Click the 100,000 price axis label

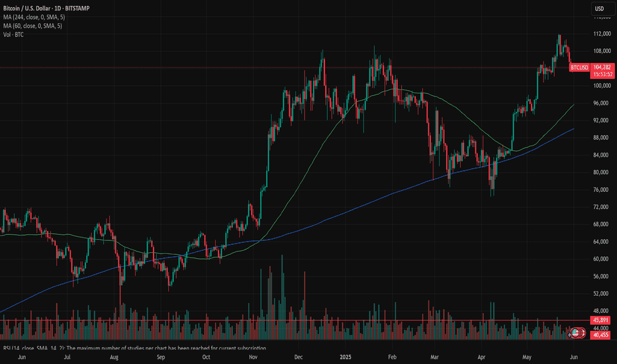click(x=602, y=86)
